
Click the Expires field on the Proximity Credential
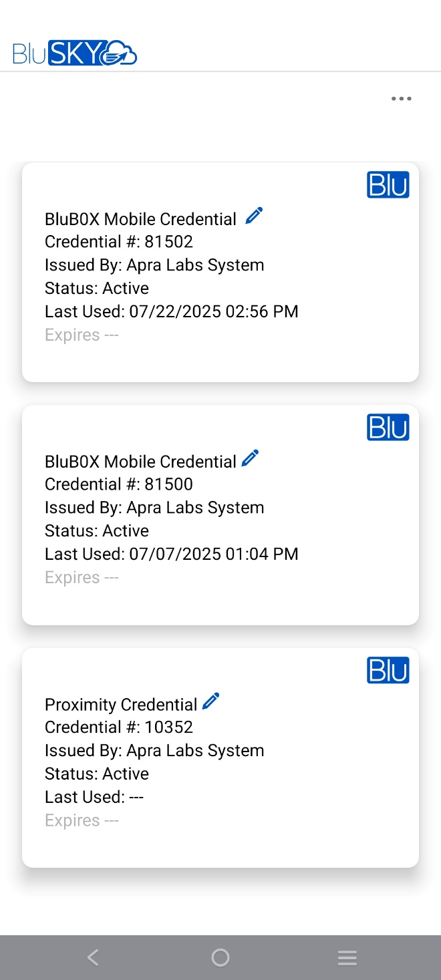81,820
